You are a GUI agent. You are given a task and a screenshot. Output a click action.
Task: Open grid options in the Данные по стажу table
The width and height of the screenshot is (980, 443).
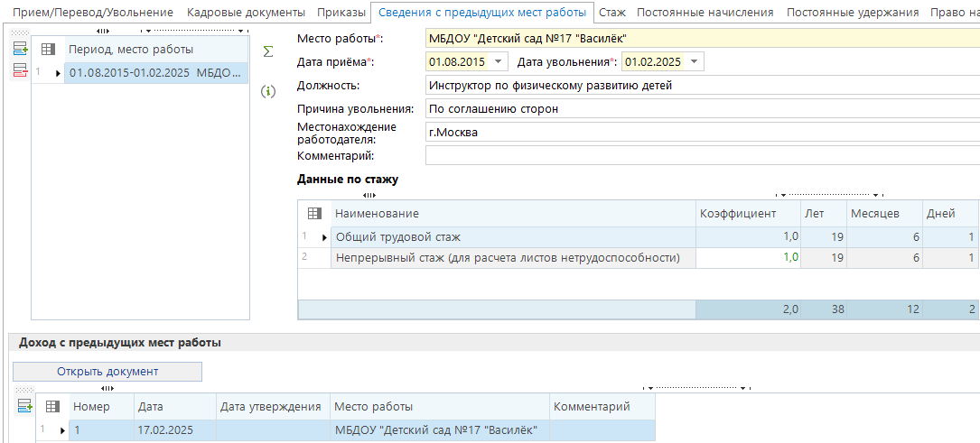pos(314,214)
